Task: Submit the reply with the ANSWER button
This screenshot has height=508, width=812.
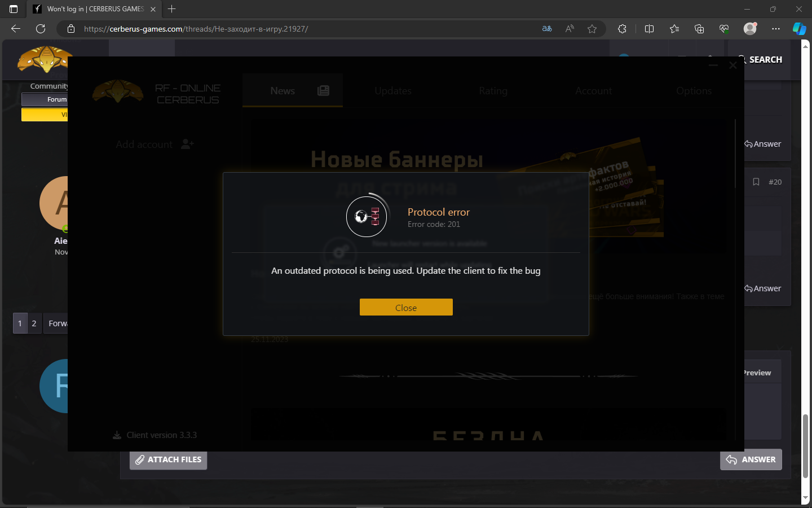Action: click(x=751, y=459)
